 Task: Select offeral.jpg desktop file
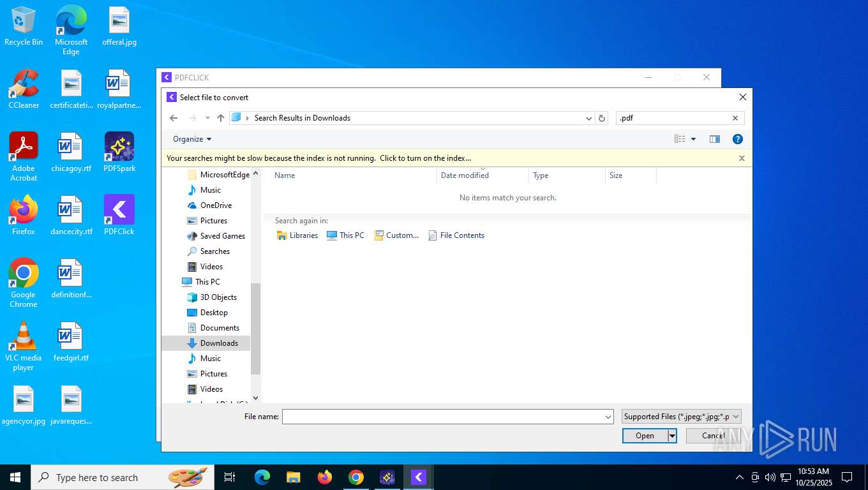(119, 27)
